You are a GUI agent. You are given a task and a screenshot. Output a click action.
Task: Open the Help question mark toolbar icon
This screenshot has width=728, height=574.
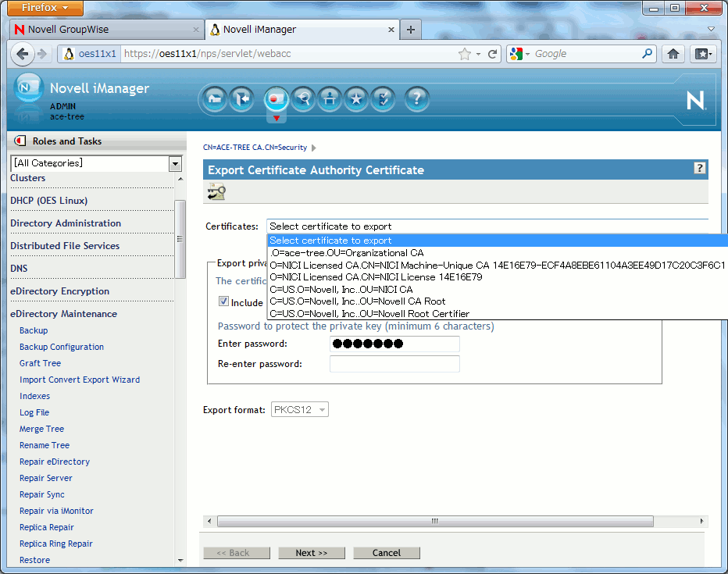(x=416, y=99)
